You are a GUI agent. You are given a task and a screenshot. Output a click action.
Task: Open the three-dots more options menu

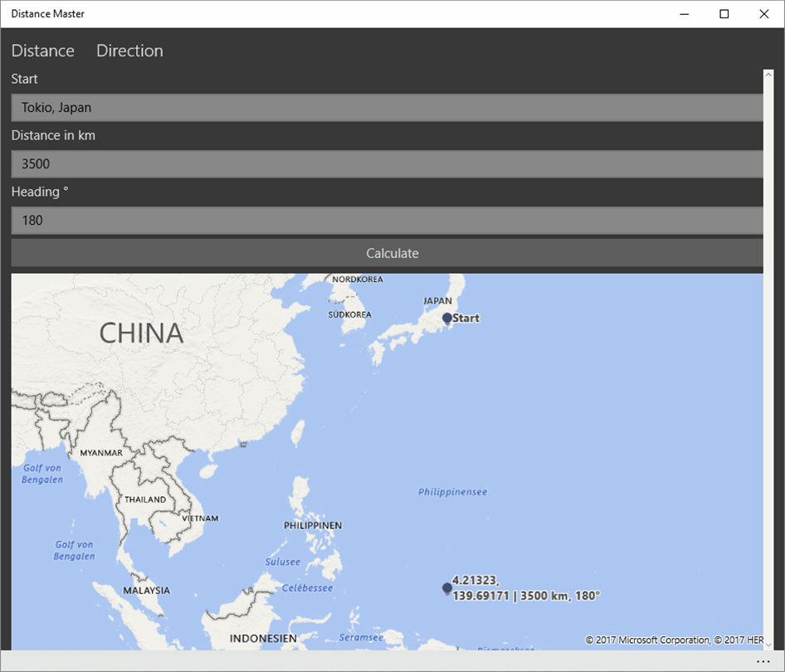pos(763,661)
